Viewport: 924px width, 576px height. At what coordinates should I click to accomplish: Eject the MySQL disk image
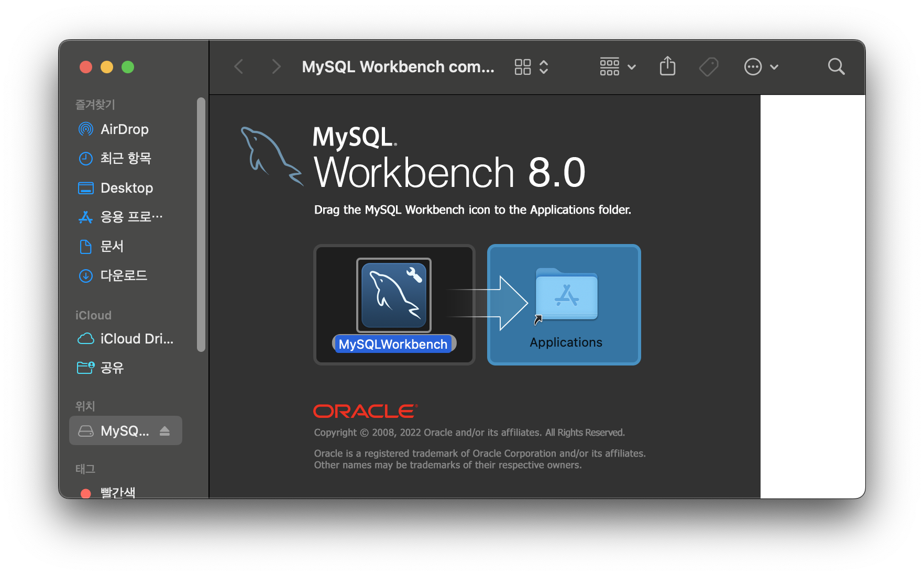[x=165, y=431]
